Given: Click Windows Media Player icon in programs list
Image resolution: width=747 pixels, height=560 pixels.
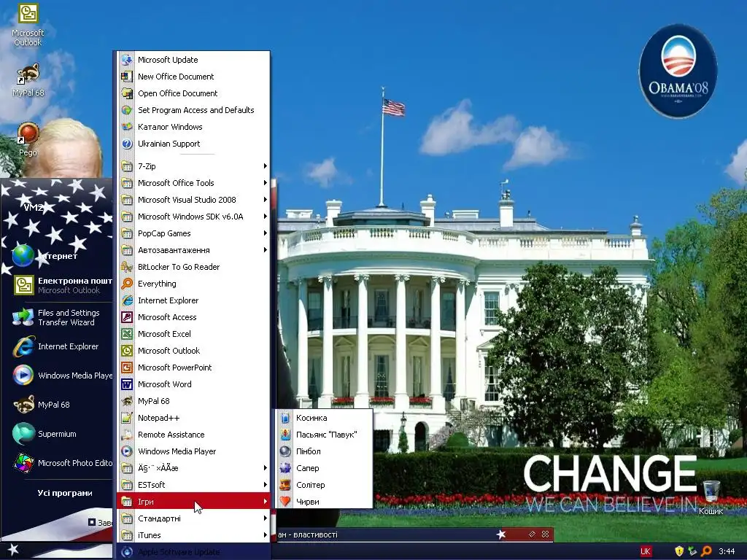Looking at the screenshot, I should click(127, 451).
